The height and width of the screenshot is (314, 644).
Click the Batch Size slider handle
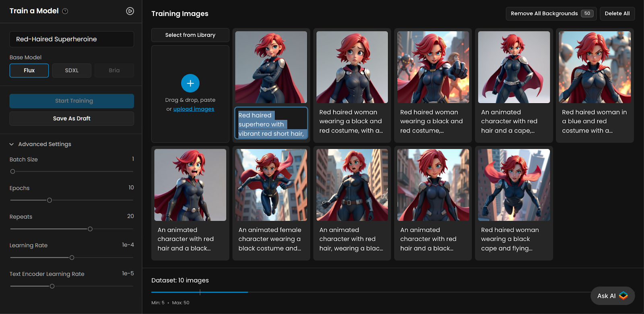[12, 172]
